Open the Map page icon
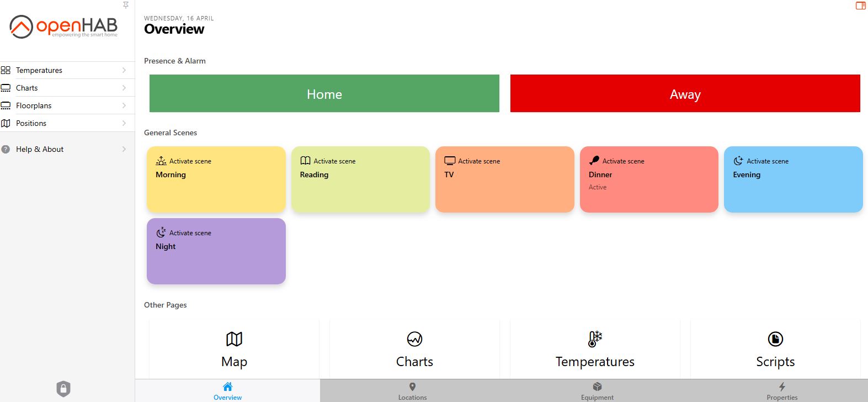Screen dimensions: 868x402 point(234,339)
